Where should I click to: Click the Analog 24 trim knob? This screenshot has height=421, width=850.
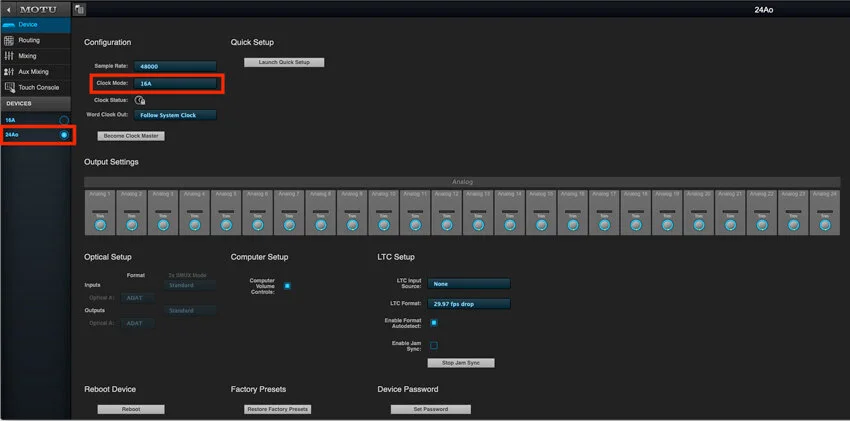click(825, 225)
